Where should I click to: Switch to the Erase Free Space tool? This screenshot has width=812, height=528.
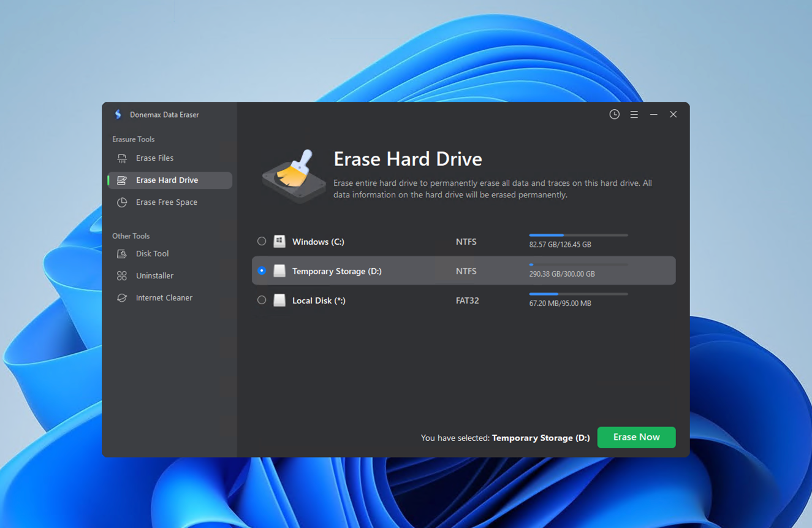167,202
